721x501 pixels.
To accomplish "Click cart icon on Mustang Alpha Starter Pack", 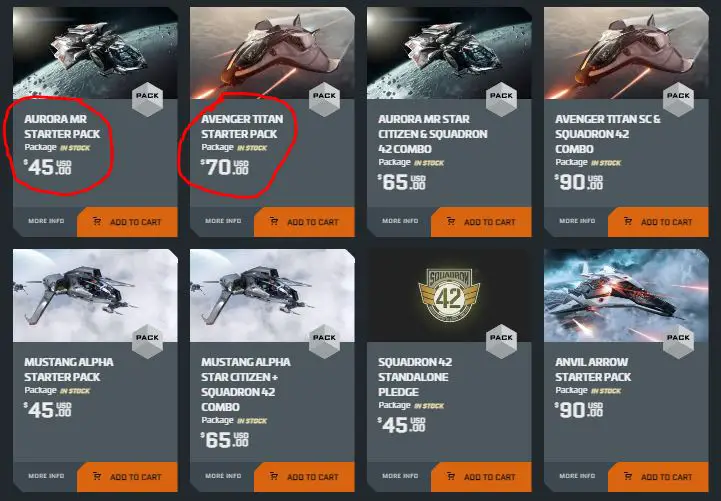I will coord(97,476).
